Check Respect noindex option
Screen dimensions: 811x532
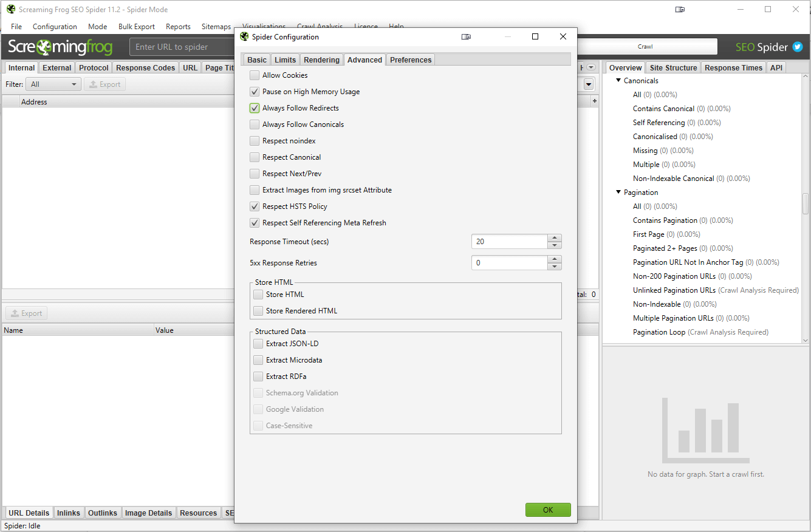(x=255, y=141)
